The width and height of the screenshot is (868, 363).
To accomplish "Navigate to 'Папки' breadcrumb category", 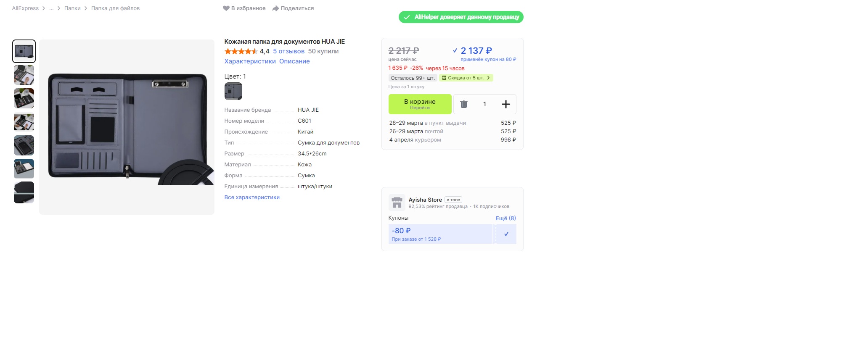I will pos(72,8).
